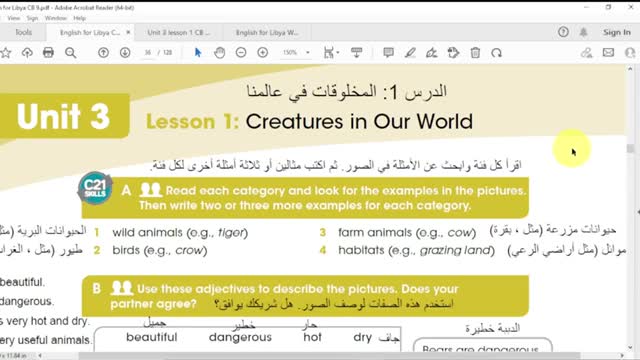Screen dimensions: 640x360
Task: Open the notifications bell
Action: coord(584,32)
